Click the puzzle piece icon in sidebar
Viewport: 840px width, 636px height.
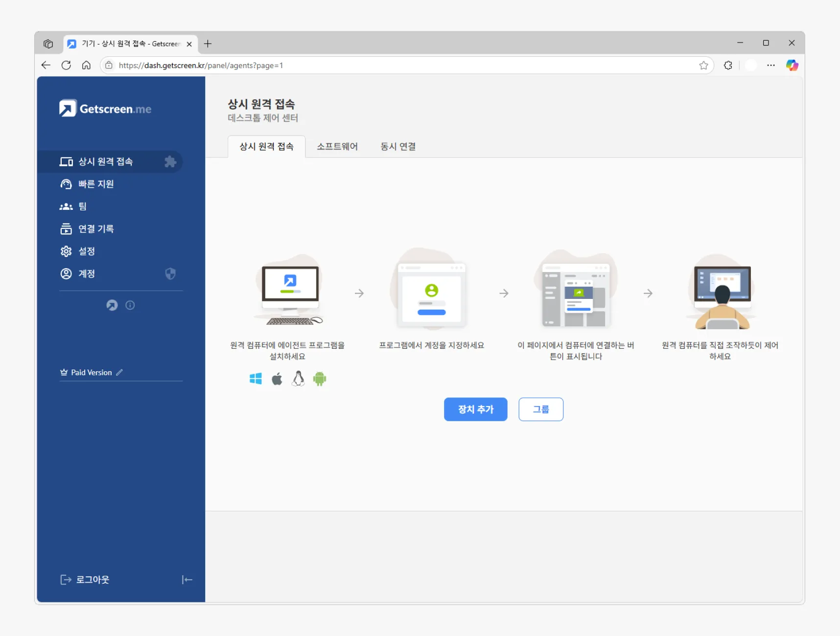170,162
